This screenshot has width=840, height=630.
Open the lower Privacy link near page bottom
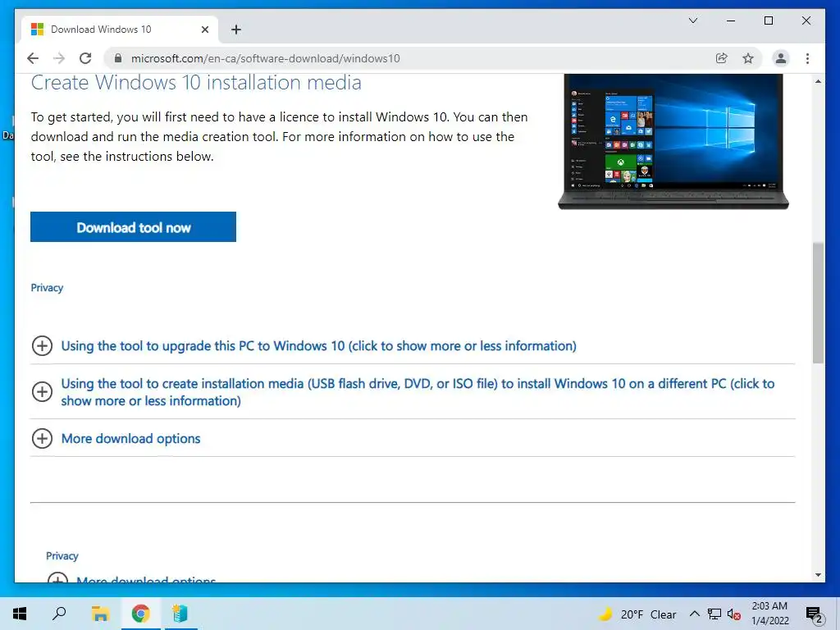62,556
